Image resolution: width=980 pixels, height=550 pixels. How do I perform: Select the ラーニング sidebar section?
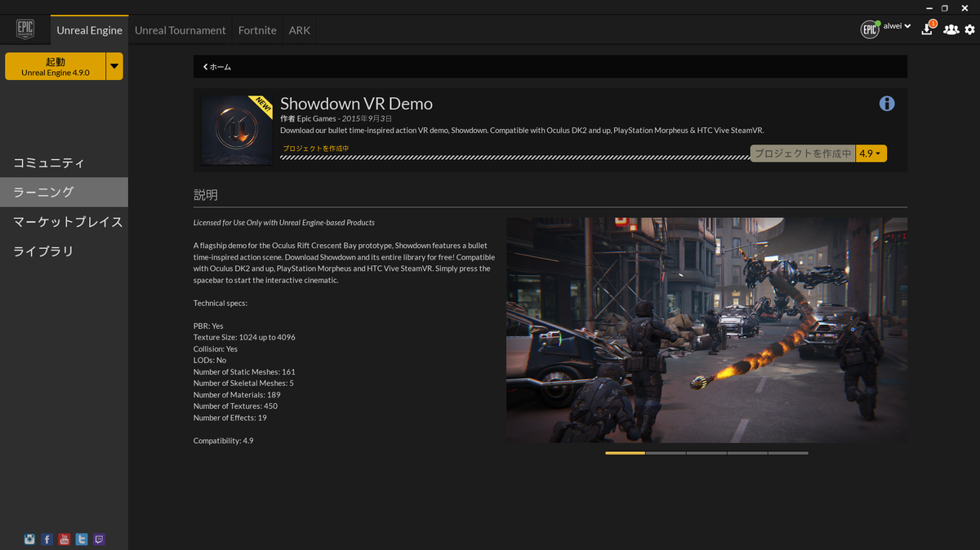64,192
